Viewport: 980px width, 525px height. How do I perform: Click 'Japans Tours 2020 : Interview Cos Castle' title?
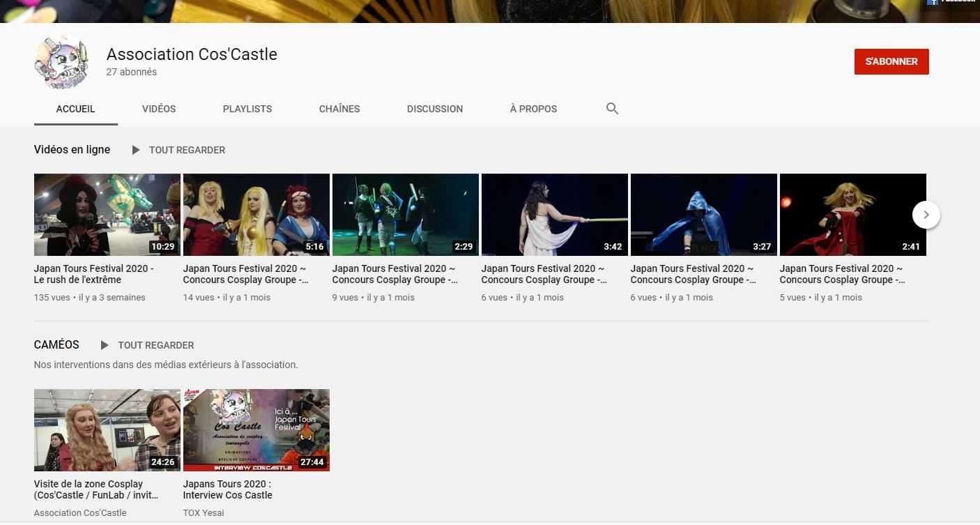pos(228,489)
